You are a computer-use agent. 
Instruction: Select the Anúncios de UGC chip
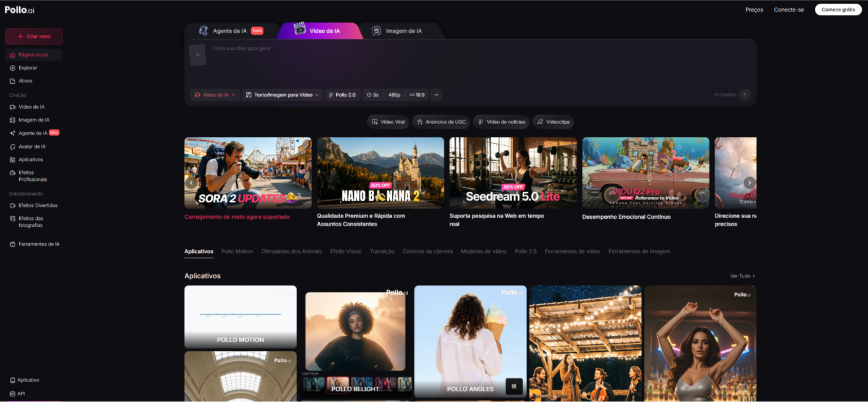point(441,122)
